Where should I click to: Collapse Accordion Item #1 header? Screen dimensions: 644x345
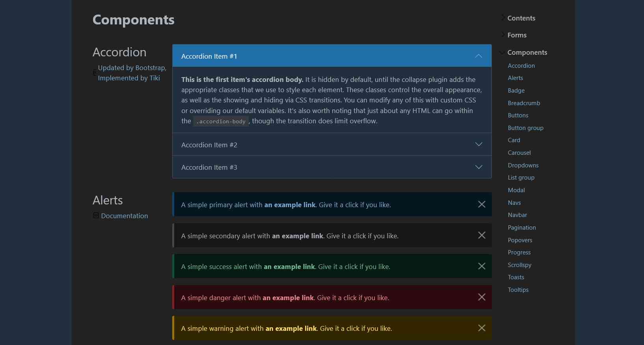331,56
